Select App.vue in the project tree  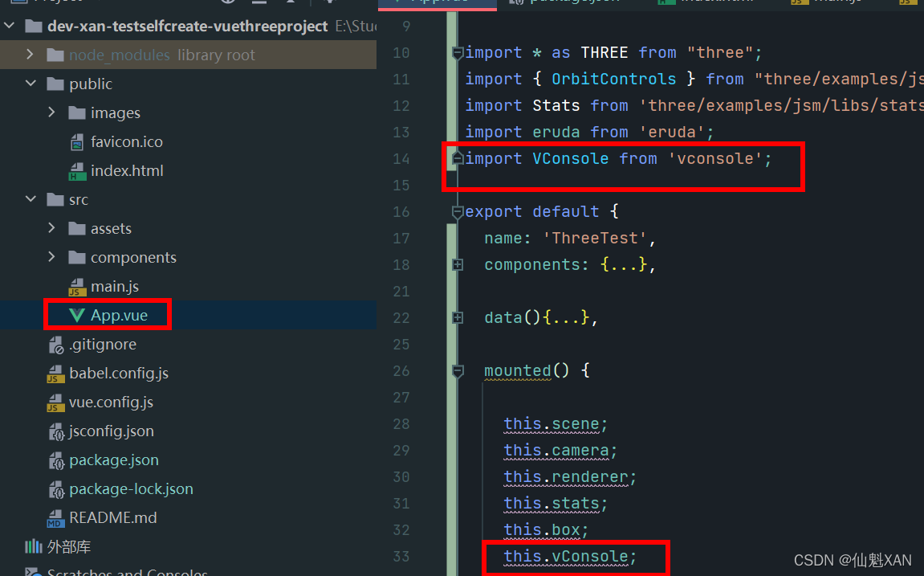coord(119,316)
